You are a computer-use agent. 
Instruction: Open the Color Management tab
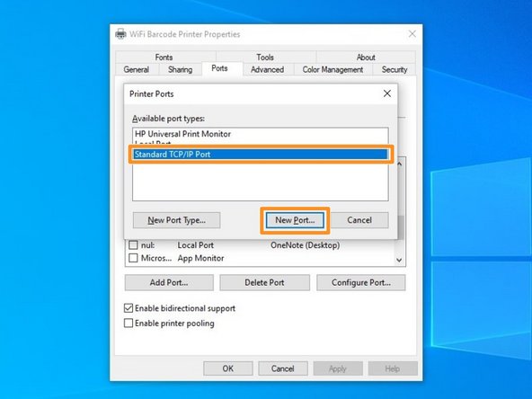point(332,69)
